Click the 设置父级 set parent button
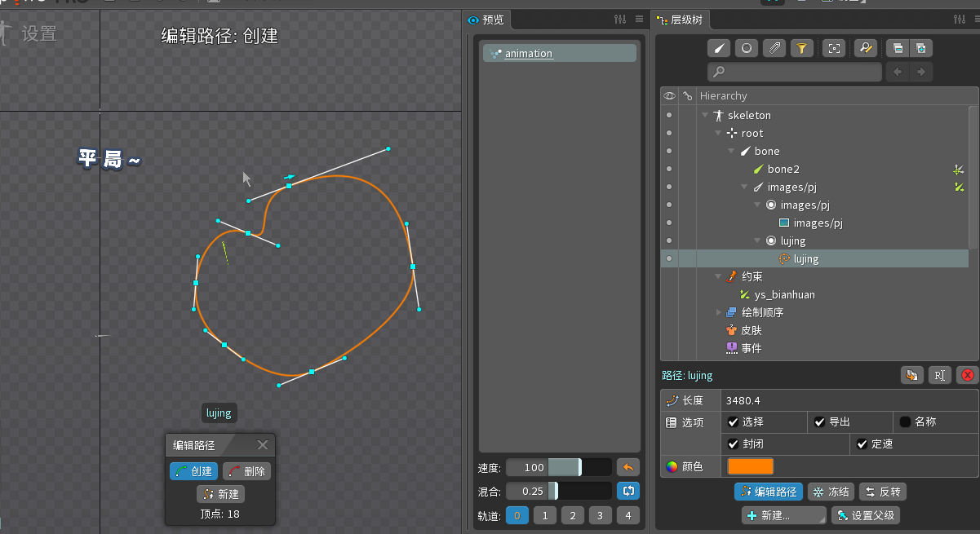980x534 pixels. (865, 515)
